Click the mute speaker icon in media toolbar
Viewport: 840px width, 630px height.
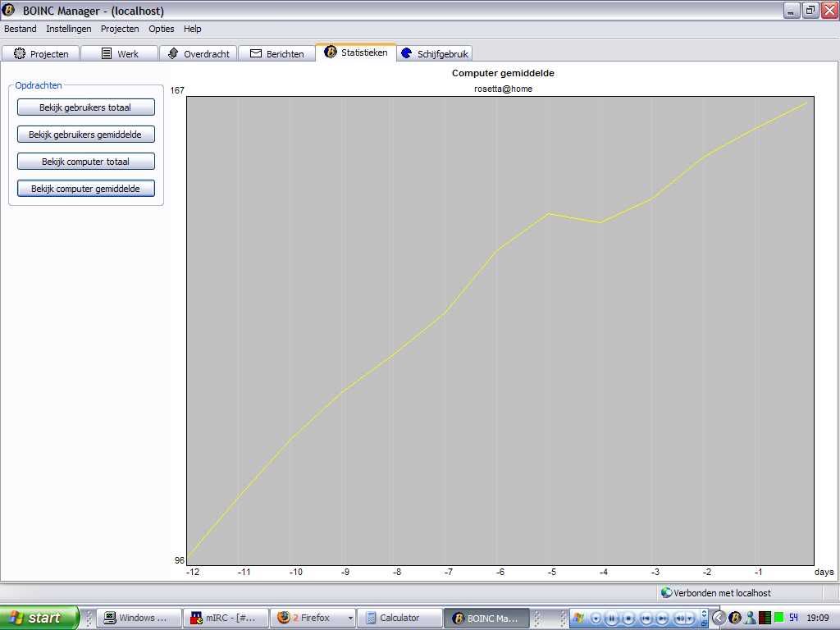tap(680, 619)
